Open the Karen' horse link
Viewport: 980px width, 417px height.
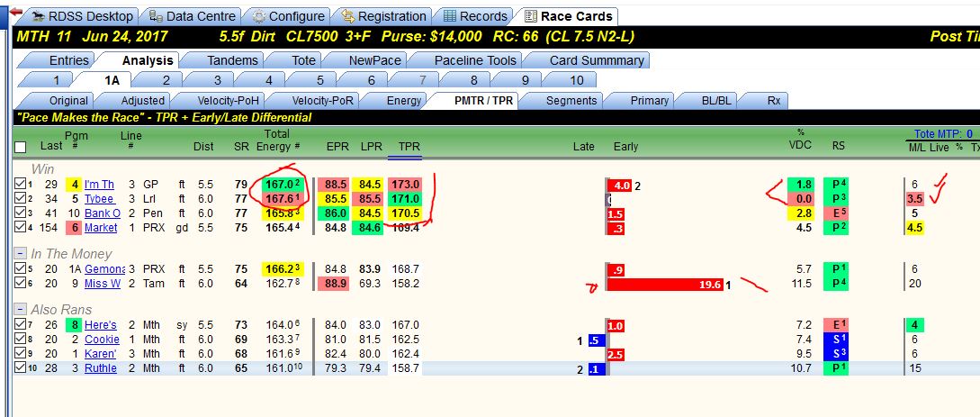coord(101,354)
